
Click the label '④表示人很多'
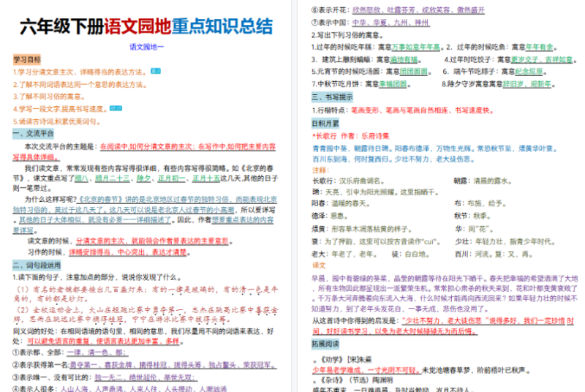click(34, 388)
